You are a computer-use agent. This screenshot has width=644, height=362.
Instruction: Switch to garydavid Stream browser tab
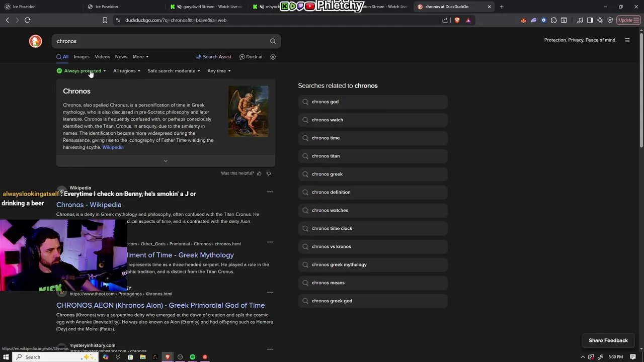pos(207,7)
